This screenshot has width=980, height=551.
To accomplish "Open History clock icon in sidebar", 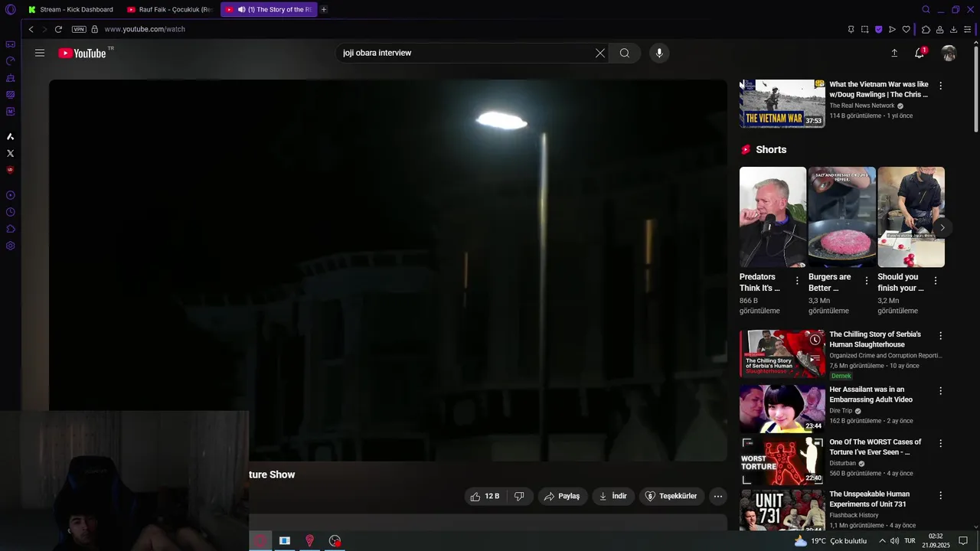I will (11, 212).
